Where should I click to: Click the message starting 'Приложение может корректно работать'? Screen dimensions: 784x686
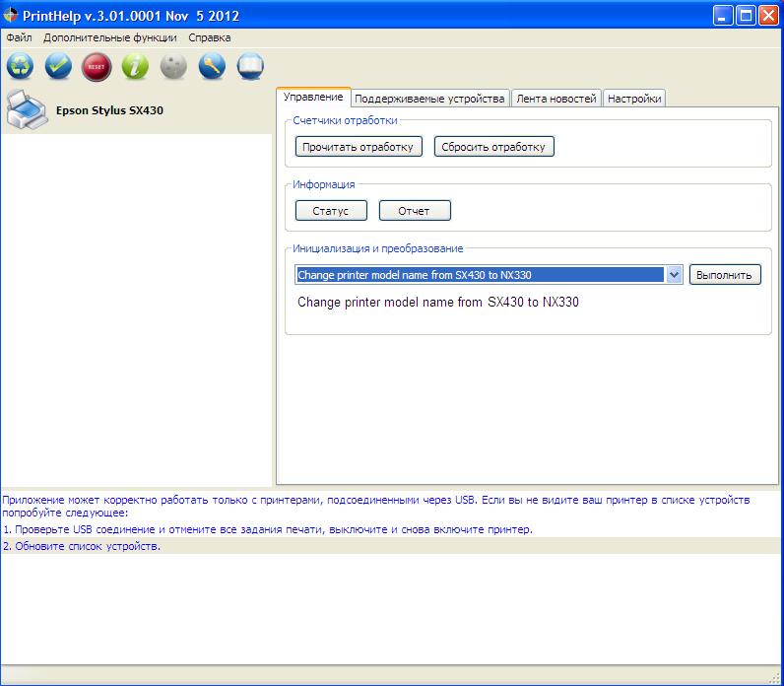click(x=376, y=506)
